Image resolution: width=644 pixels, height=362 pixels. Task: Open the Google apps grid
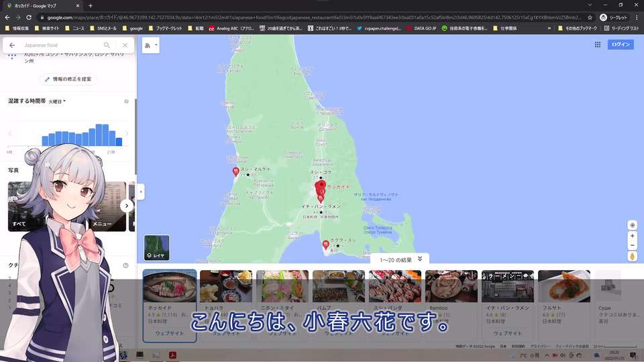598,45
